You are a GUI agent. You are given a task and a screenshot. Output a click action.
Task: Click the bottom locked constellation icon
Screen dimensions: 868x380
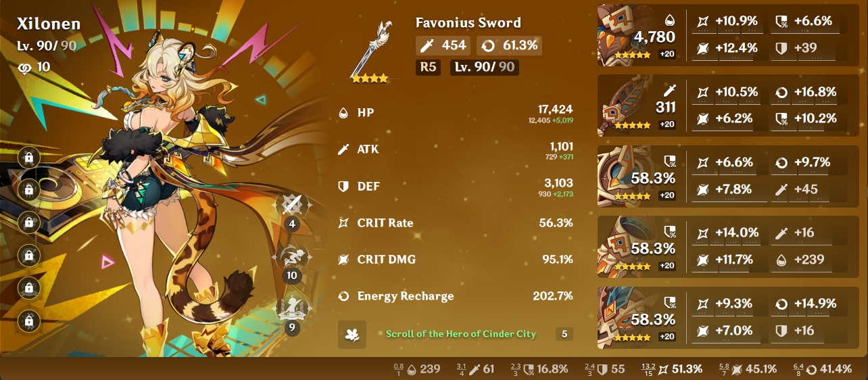pos(29,321)
